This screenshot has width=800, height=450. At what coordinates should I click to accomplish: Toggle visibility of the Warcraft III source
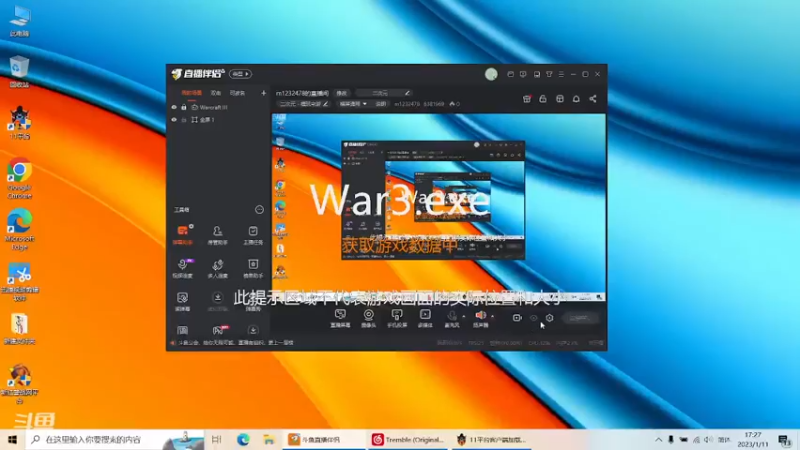point(174,108)
